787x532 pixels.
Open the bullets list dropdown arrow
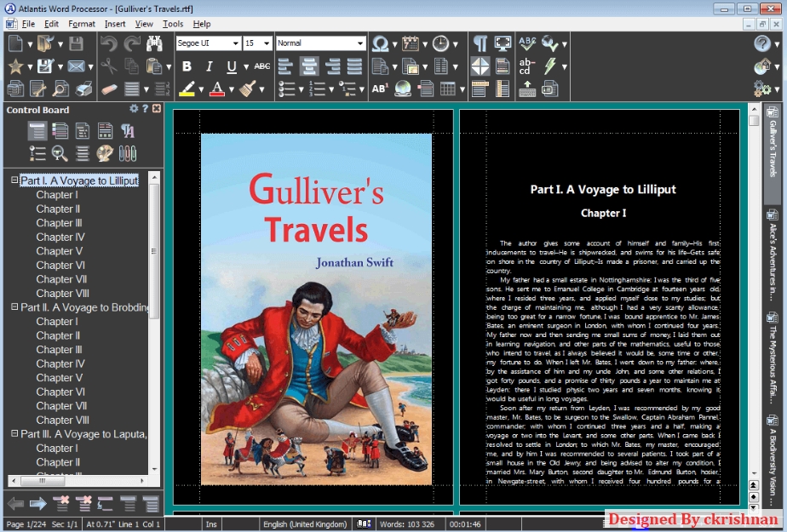point(301,89)
